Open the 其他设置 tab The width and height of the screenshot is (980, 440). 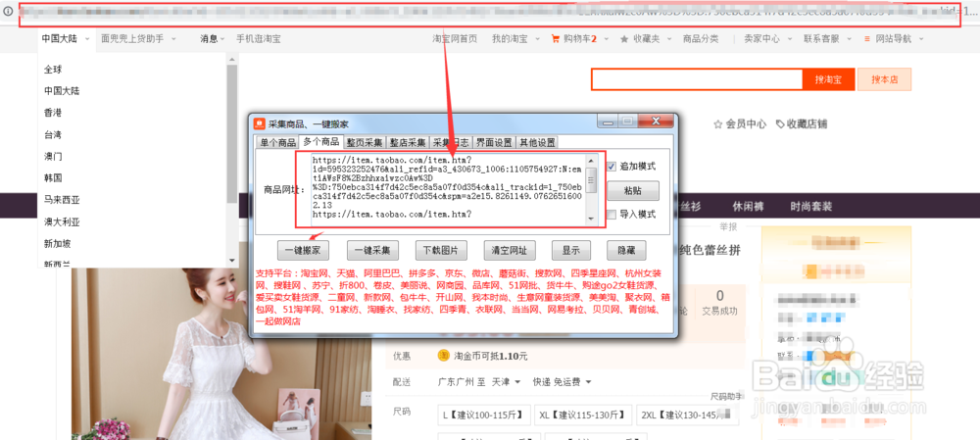pyautogui.click(x=536, y=142)
